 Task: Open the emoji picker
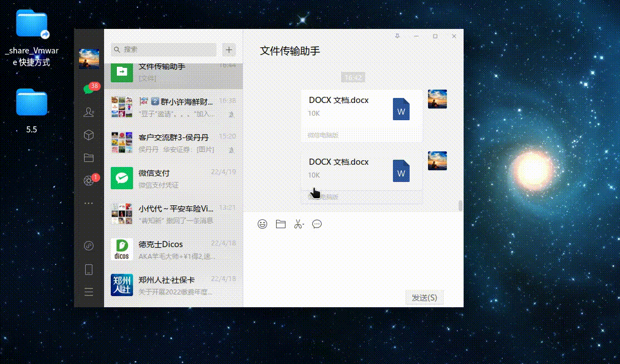click(262, 224)
